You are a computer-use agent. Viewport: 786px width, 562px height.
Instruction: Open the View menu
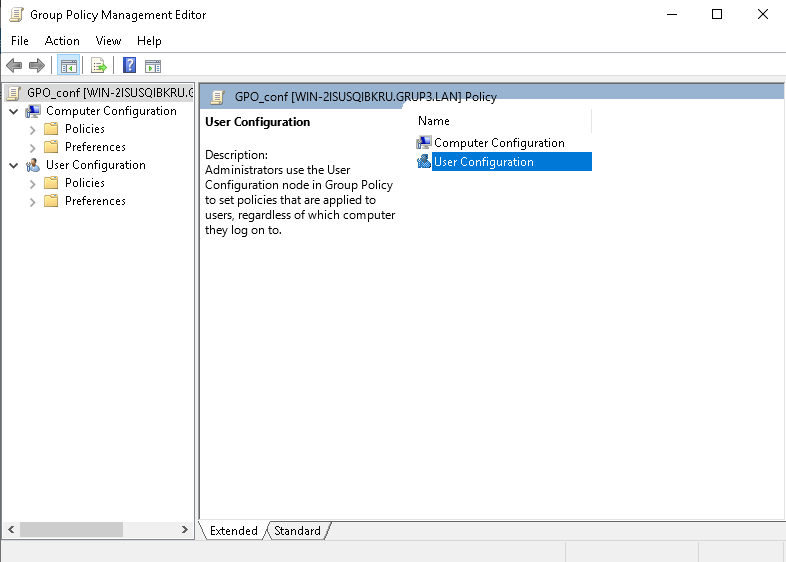point(108,41)
